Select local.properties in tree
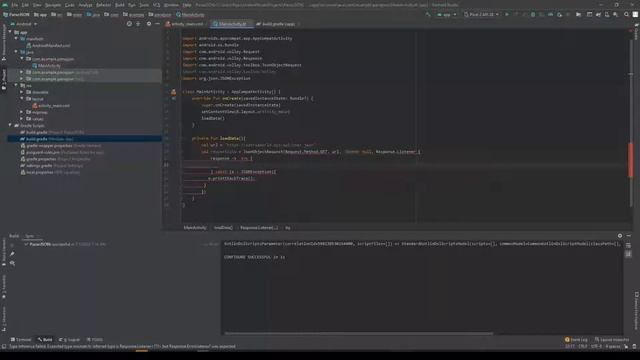The height and width of the screenshot is (360, 640). tap(50, 172)
